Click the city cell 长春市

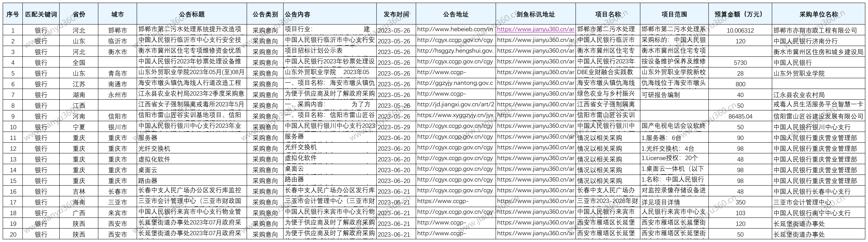(118, 192)
